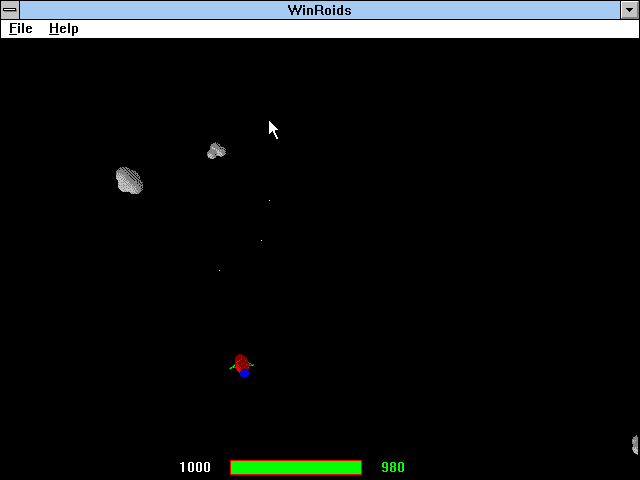Screen dimensions: 640x480
Task: Open the File menu
Action: pyautogui.click(x=20, y=29)
